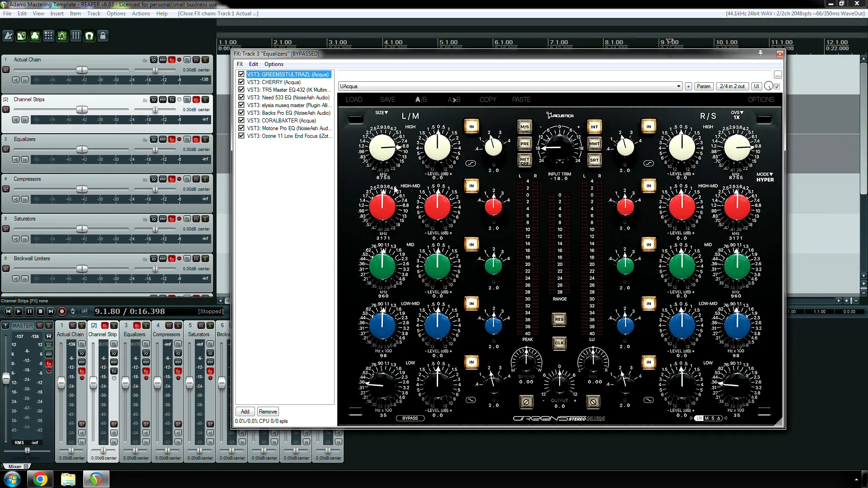Click the polarity invert button left of OUTPUT knob
Viewport: 868px width, 488px height.
click(x=526, y=401)
